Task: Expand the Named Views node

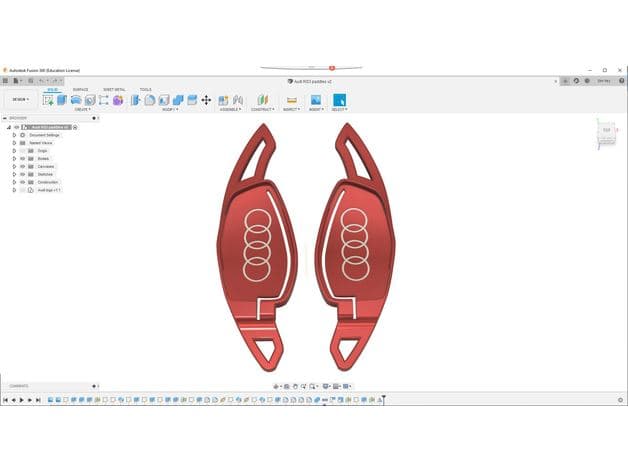Action: (14, 143)
